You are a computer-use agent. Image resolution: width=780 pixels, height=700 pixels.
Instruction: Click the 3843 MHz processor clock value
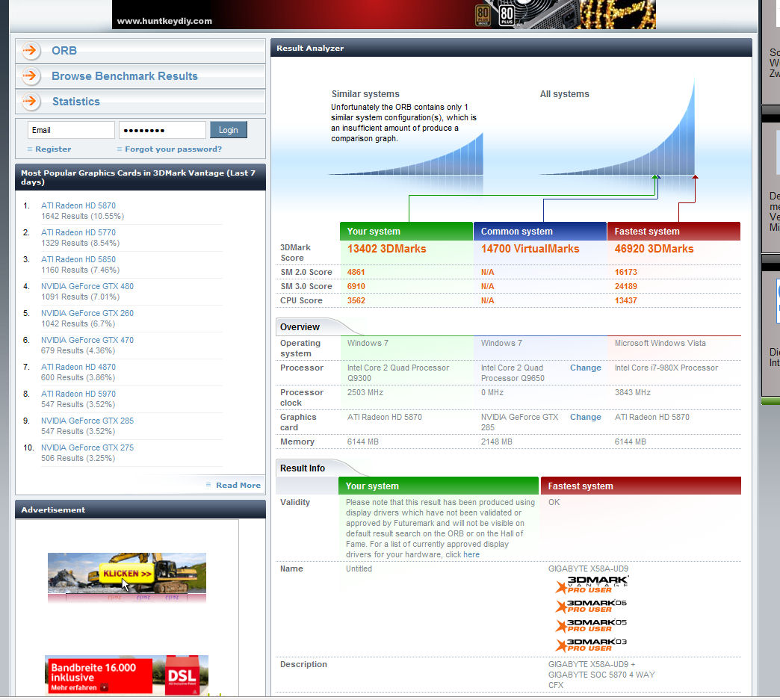coord(633,392)
